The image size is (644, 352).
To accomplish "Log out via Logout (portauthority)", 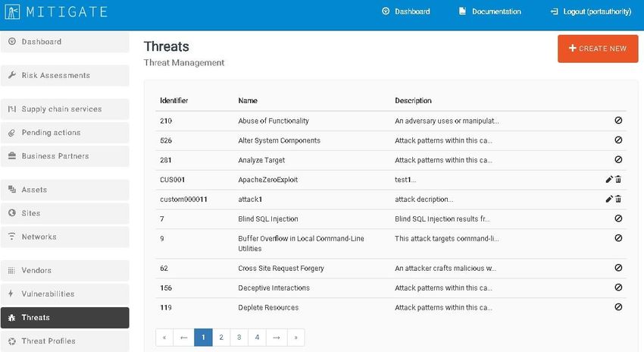I will (x=591, y=11).
